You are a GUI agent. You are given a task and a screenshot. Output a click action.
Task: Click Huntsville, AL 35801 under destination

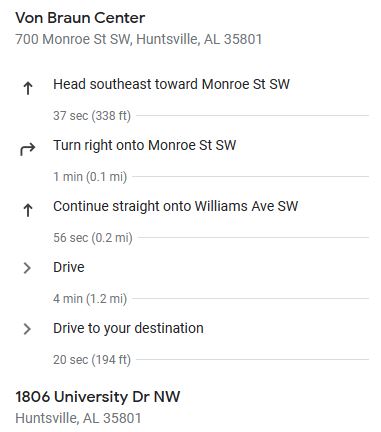[x=78, y=418]
